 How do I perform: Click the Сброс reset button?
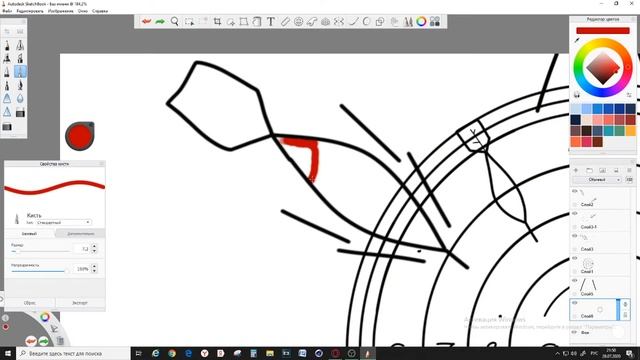point(29,303)
